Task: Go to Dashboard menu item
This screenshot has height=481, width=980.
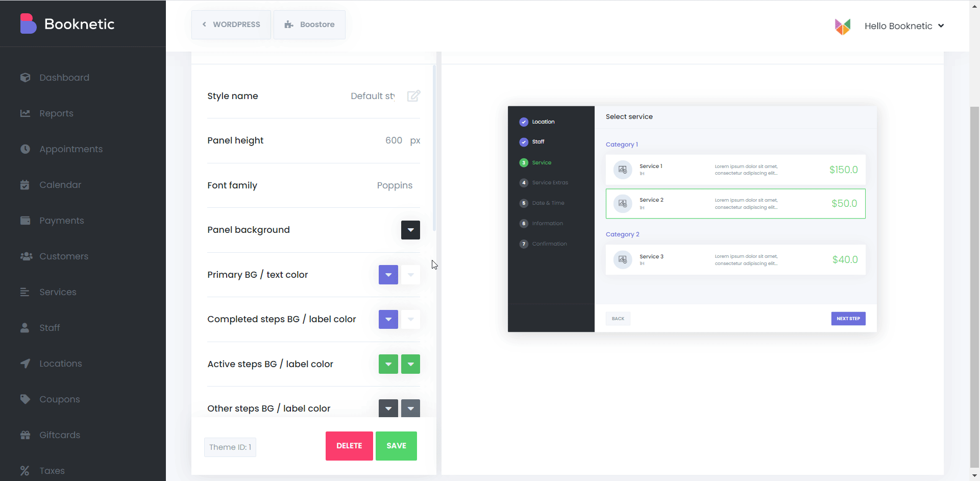Action: point(64,78)
